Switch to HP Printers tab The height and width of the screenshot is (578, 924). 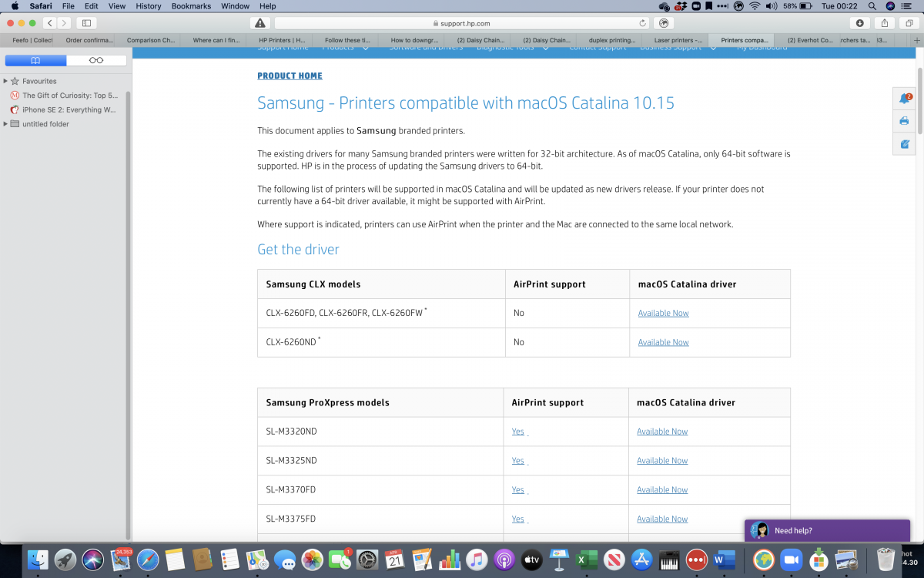(x=281, y=40)
